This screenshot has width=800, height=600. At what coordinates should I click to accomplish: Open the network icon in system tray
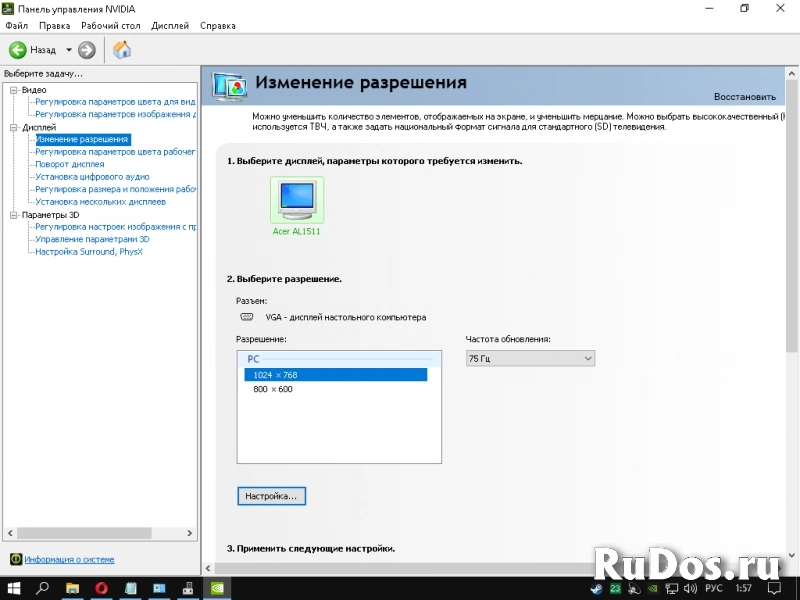671,589
